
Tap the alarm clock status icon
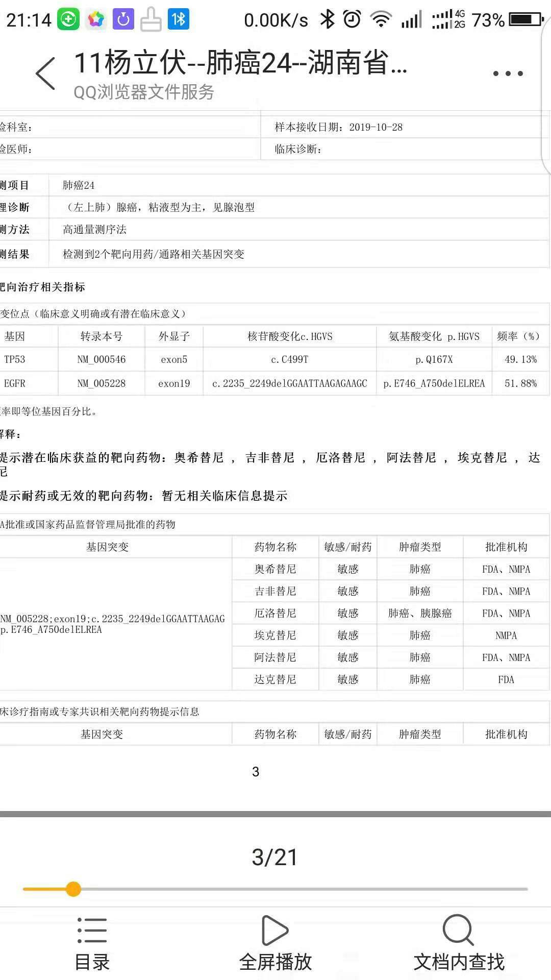point(352,20)
